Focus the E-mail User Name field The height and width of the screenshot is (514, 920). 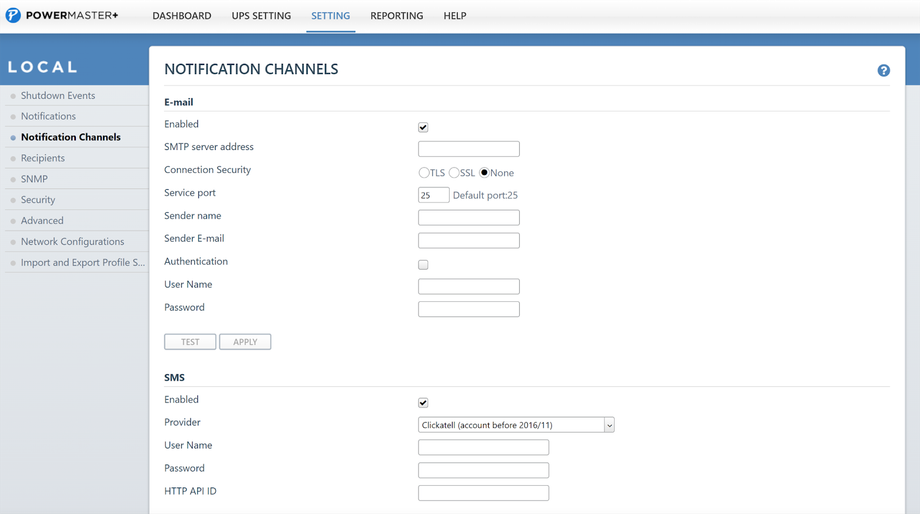[469, 286]
